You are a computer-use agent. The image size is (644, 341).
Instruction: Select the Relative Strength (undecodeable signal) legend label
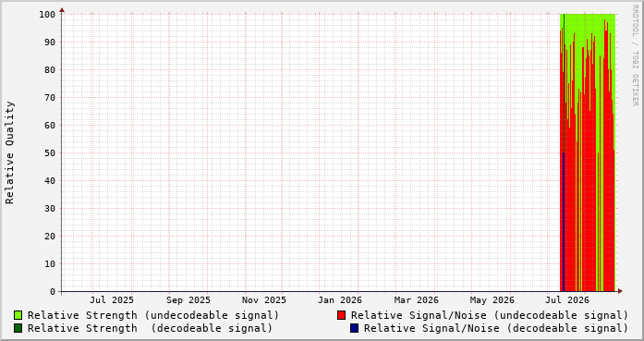pos(153,315)
